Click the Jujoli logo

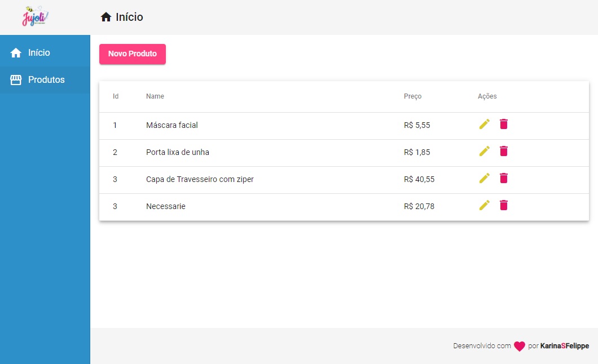pyautogui.click(x=35, y=16)
